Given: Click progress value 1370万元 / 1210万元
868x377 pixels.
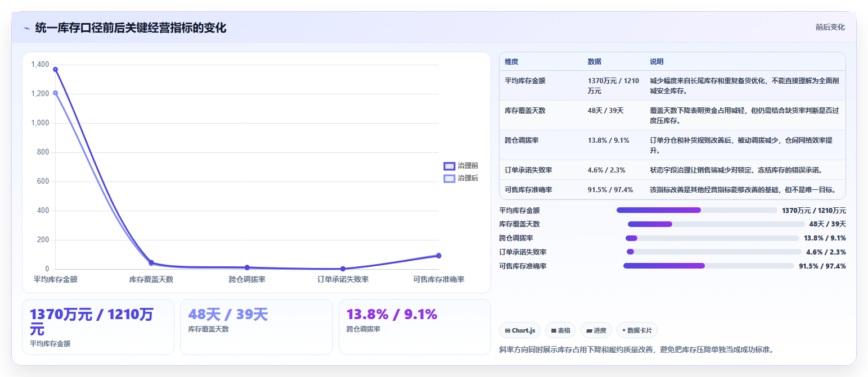Looking at the screenshot, I should pyautogui.click(x=814, y=210).
